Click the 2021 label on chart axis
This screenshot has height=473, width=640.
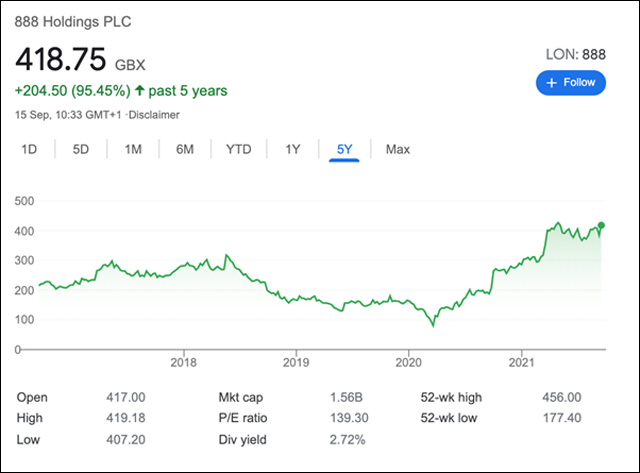click(x=521, y=361)
